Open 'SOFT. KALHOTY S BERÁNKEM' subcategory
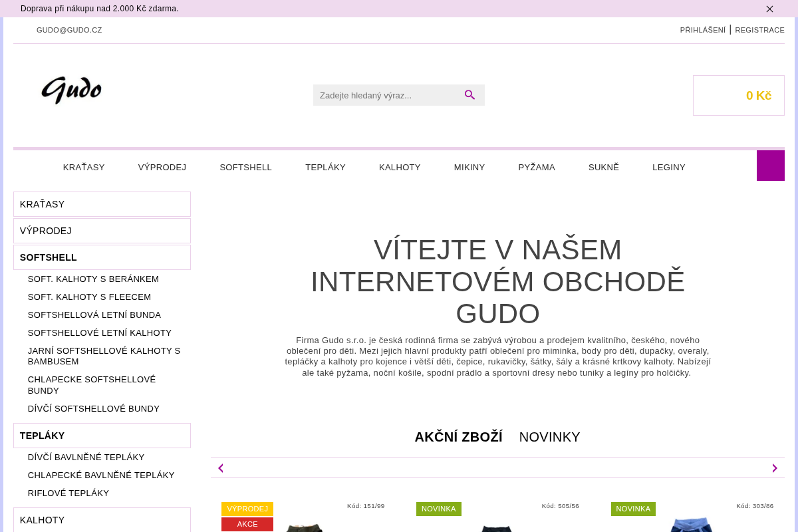 point(93,279)
